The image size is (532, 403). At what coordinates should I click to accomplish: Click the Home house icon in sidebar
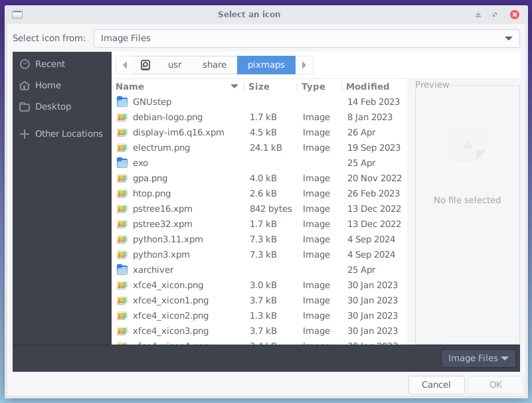tap(25, 86)
